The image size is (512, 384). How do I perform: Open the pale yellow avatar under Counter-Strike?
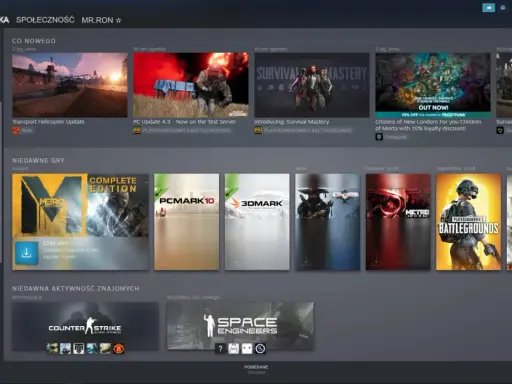tap(105, 349)
